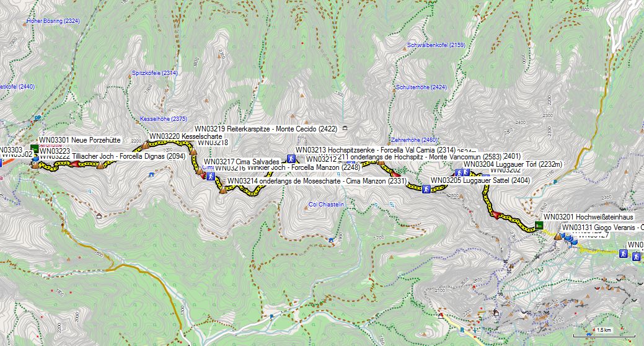Select the Schwalbenkofel (2159) peak name
The image size is (644, 346).
[x=436, y=45]
